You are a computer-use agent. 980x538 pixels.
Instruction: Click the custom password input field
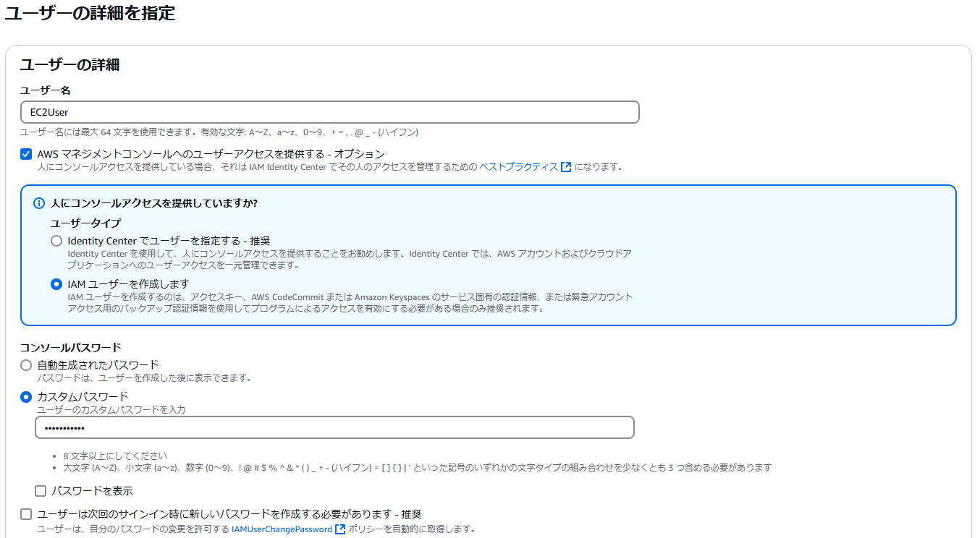(334, 427)
